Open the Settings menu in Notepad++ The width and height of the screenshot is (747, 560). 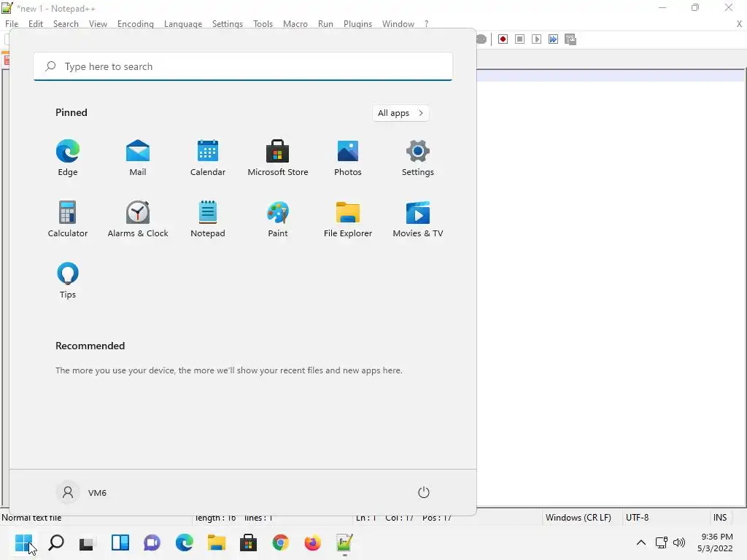[x=228, y=24]
